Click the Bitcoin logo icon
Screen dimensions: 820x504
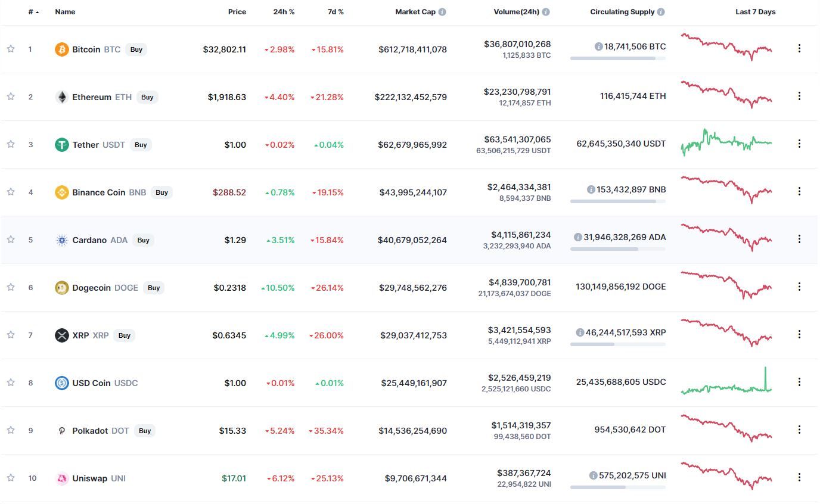click(x=62, y=49)
